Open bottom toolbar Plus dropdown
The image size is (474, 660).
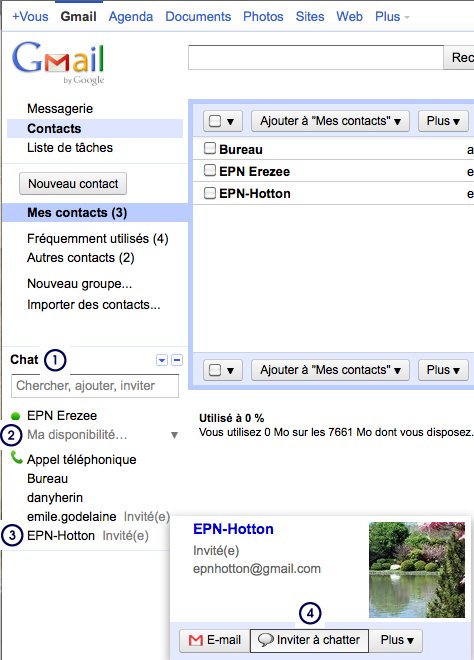443,370
